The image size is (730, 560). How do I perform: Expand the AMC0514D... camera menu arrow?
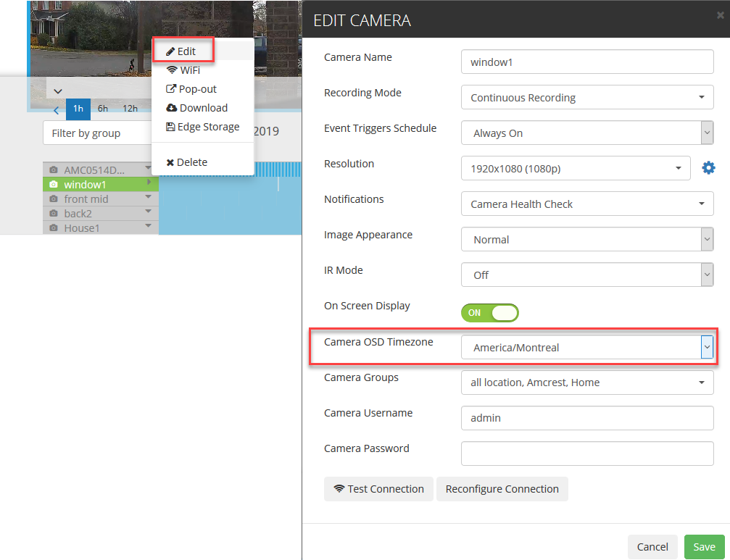coord(148,167)
